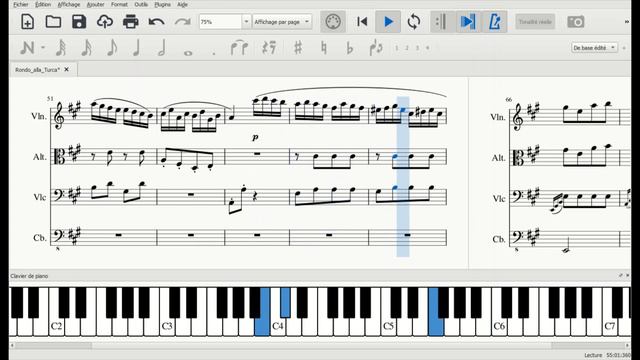640x360 pixels.
Task: Print the score with the printer icon
Action: click(x=131, y=22)
